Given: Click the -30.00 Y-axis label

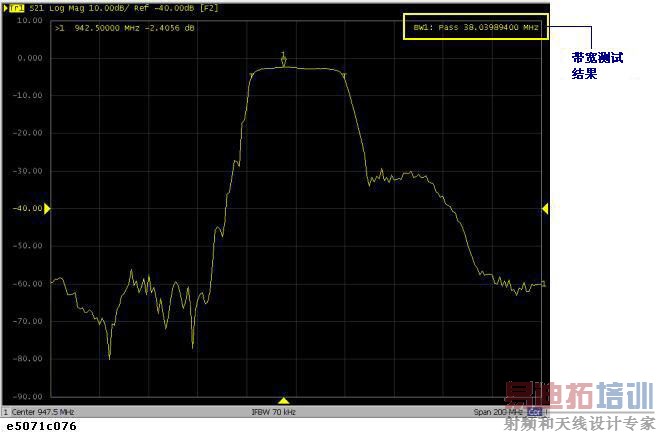Looking at the screenshot, I should pos(28,171).
